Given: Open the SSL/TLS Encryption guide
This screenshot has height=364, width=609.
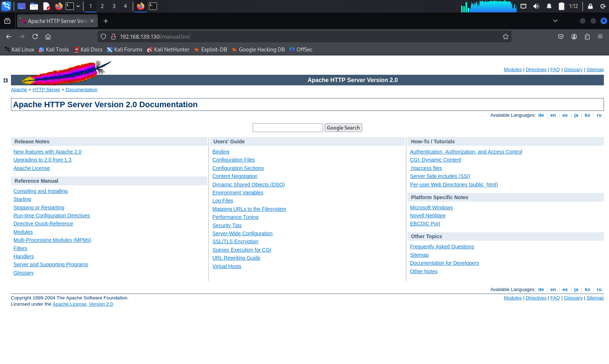Looking at the screenshot, I should [x=235, y=241].
